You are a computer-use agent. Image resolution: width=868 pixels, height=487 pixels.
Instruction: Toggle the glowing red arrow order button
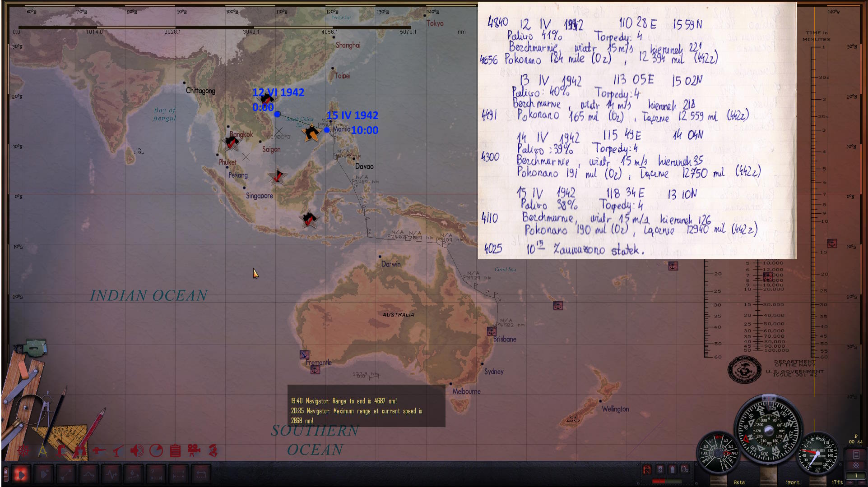(x=21, y=474)
